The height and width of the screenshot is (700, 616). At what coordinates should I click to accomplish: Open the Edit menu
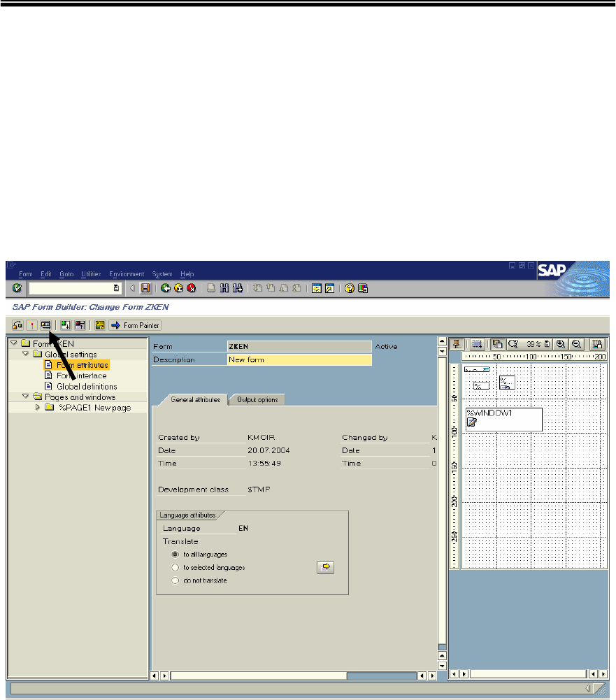[x=46, y=274]
